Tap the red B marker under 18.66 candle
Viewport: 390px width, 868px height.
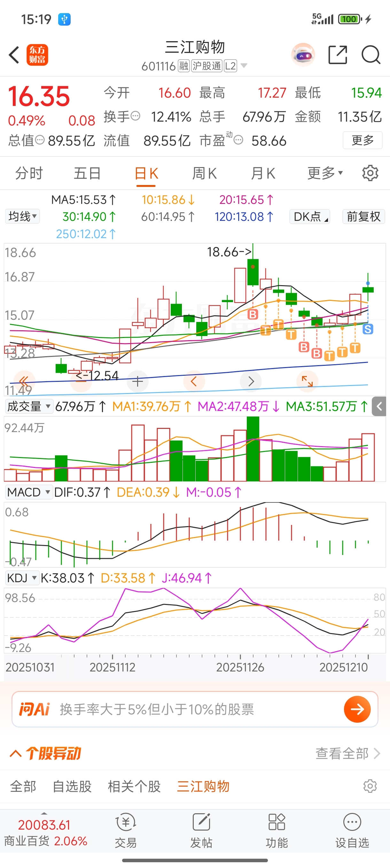click(253, 314)
